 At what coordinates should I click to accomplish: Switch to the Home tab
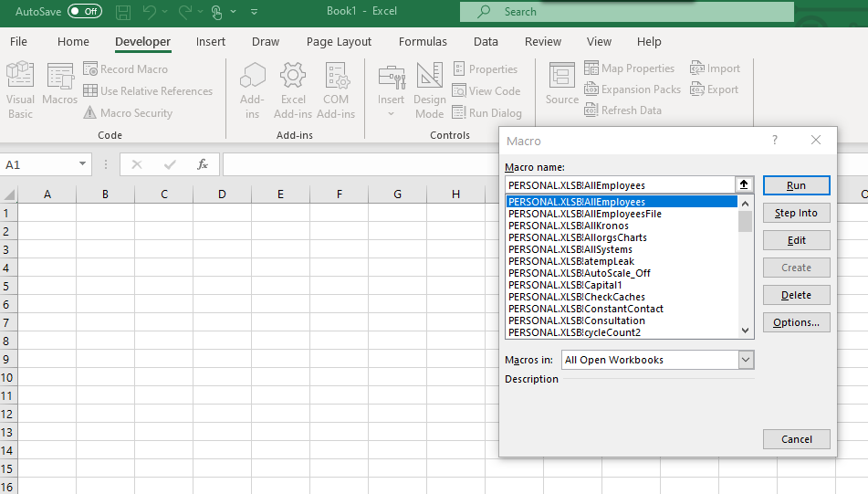point(73,41)
